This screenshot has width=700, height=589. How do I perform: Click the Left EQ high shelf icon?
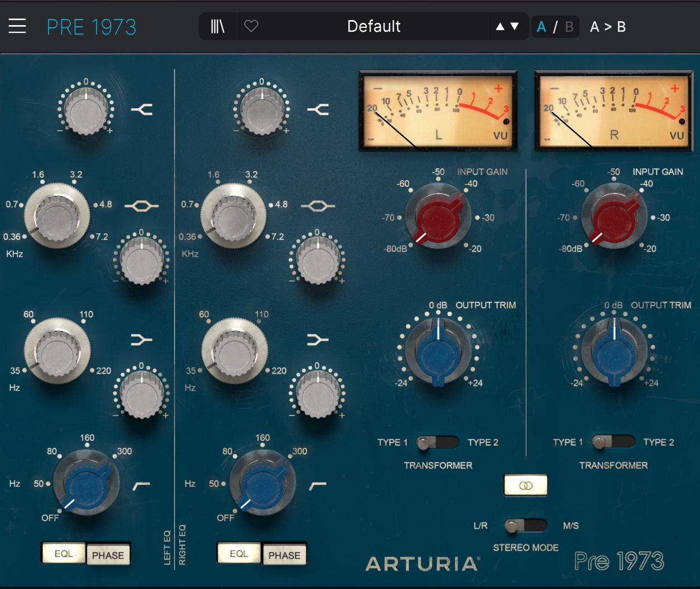click(x=142, y=109)
